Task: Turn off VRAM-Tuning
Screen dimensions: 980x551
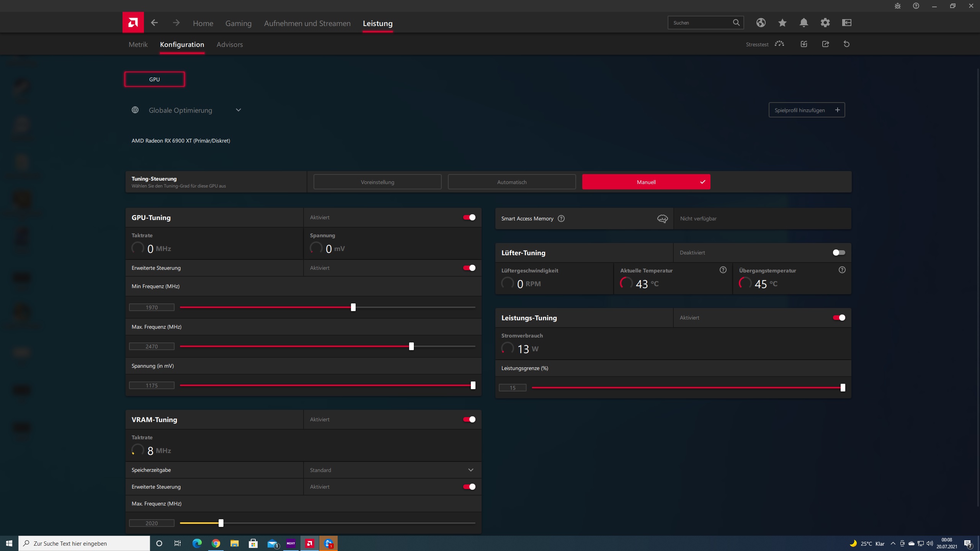Action: 469,419
